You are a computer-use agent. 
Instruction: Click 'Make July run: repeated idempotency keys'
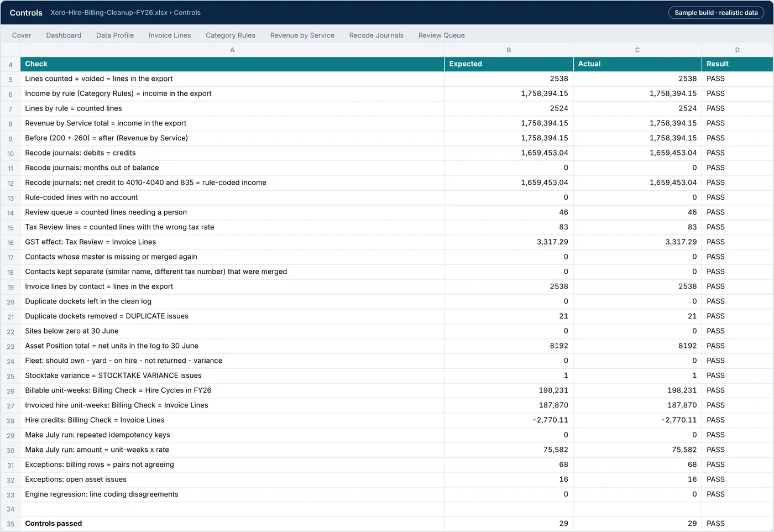[232, 435]
